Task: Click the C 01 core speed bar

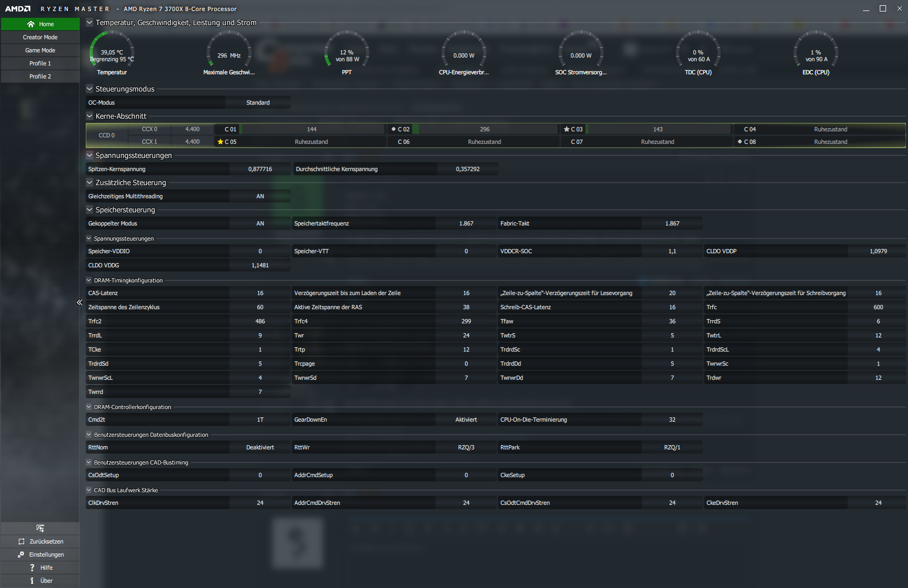Action: point(312,129)
